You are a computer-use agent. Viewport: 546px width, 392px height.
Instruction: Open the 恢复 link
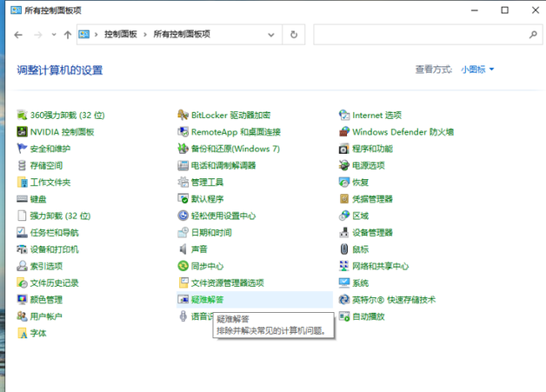pyautogui.click(x=361, y=182)
